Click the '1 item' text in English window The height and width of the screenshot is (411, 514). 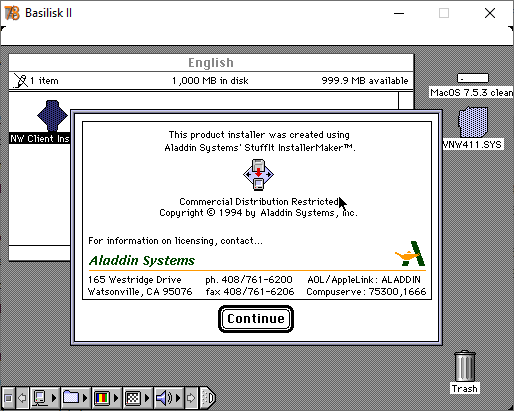point(44,81)
